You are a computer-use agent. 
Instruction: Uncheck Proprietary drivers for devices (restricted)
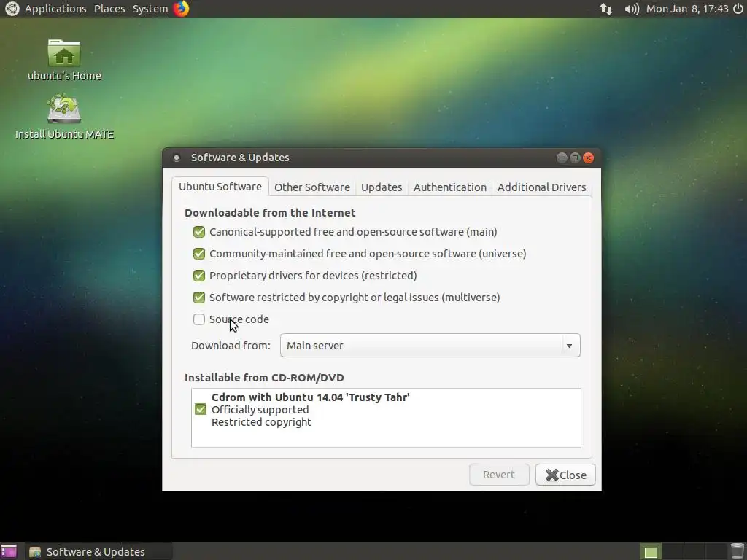[x=199, y=276]
